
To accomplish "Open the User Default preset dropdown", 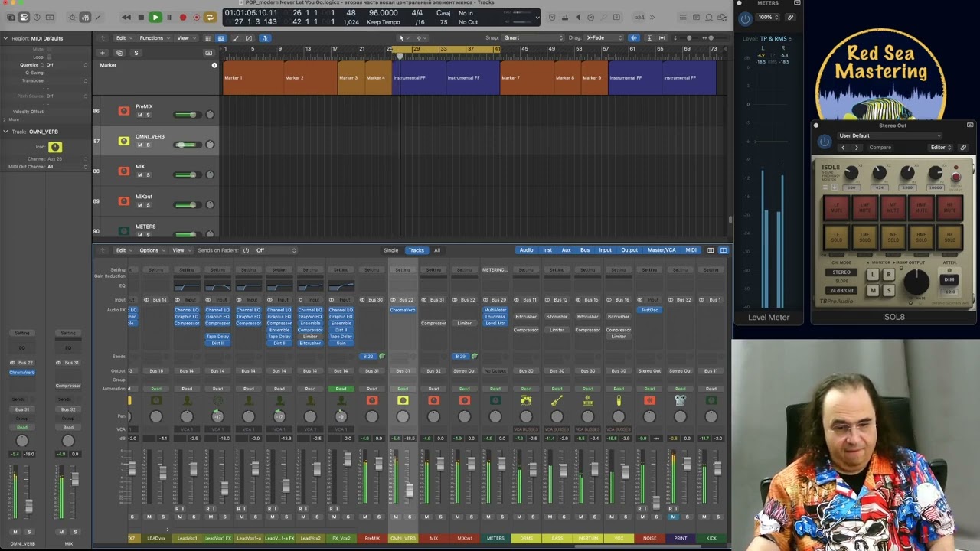I will click(x=888, y=135).
